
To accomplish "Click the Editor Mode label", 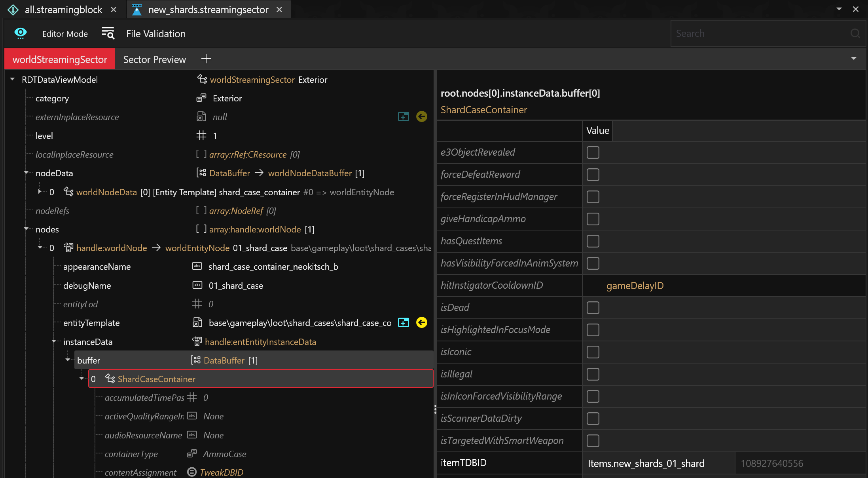I will (x=65, y=34).
